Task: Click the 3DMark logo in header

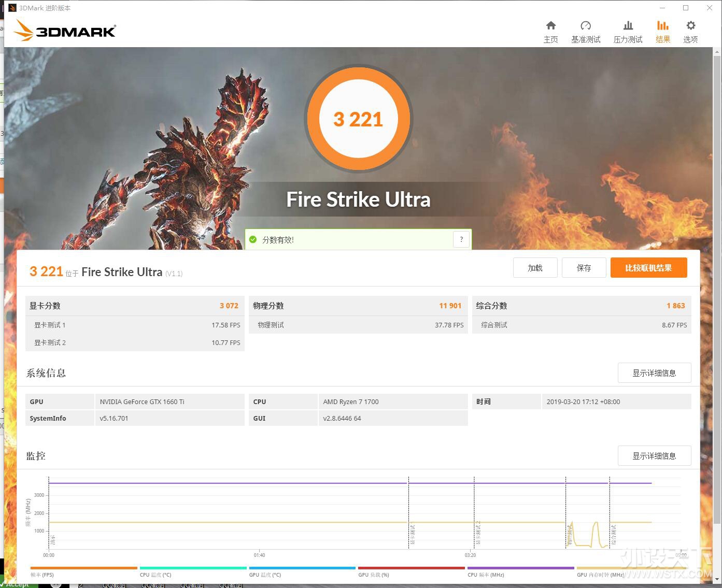Action: 65,31
